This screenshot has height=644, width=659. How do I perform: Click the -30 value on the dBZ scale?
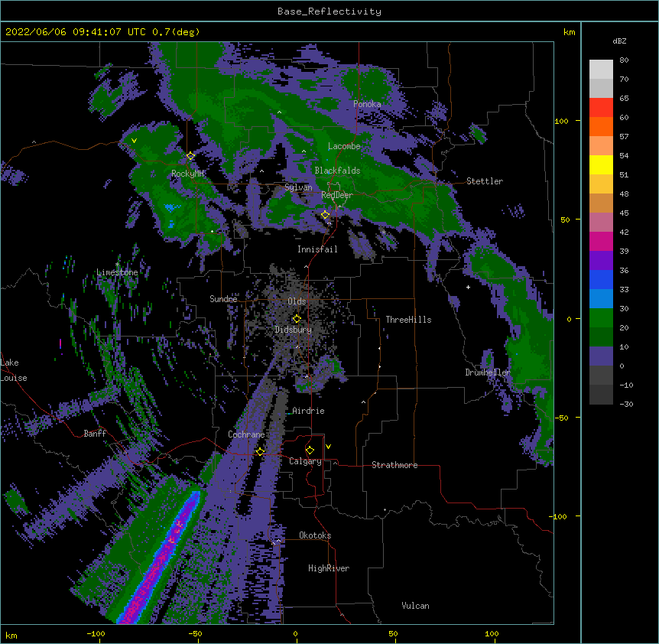coord(626,404)
